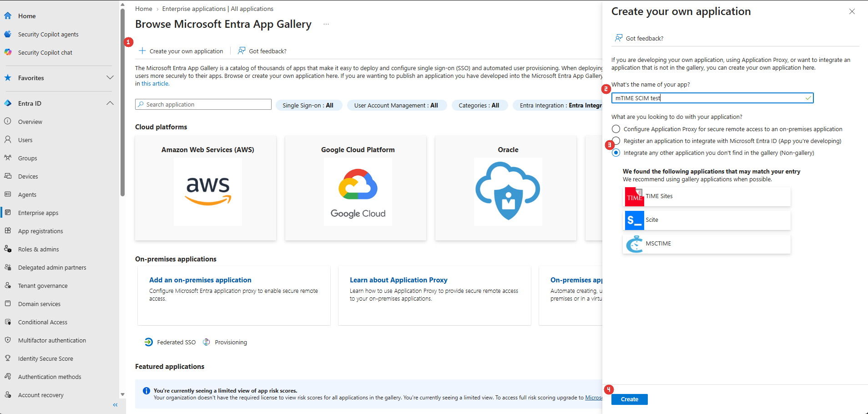The image size is (868, 414).
Task: Click the more options ellipsis beside page title
Action: point(326,24)
